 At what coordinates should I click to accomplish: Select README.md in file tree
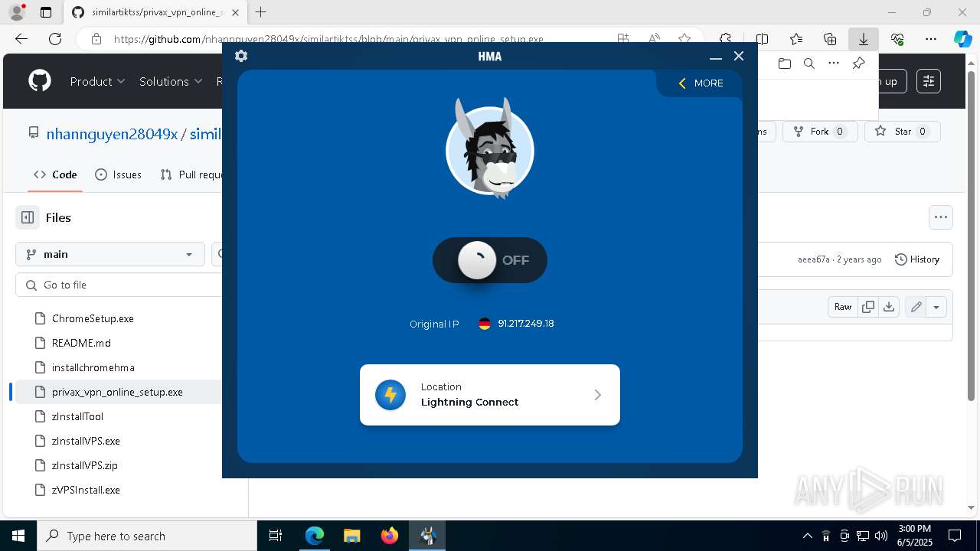[81, 343]
